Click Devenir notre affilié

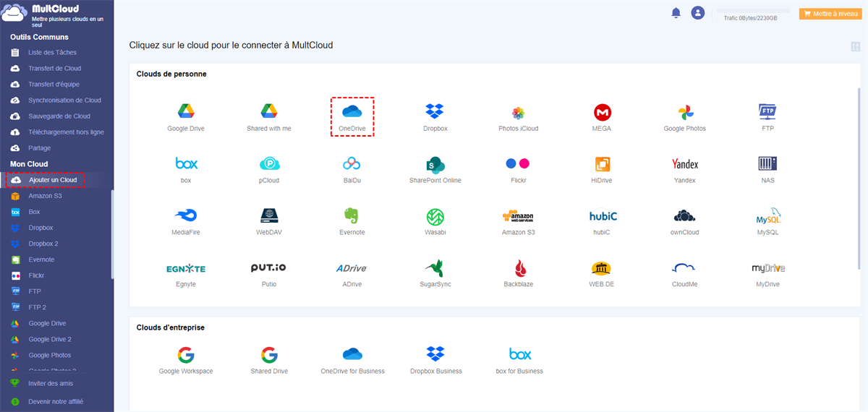tap(57, 401)
